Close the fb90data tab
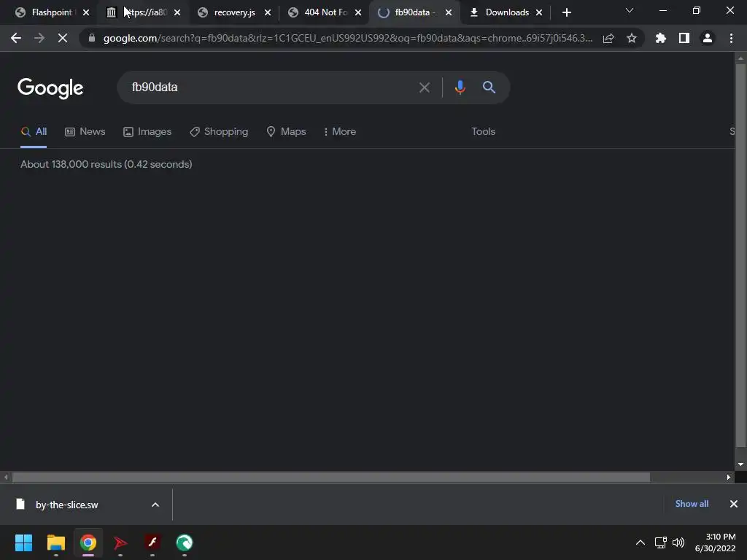This screenshot has width=747, height=560. click(x=449, y=13)
